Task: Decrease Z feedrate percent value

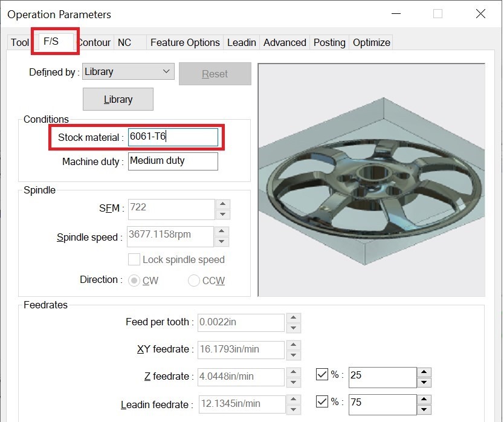Action: (424, 383)
